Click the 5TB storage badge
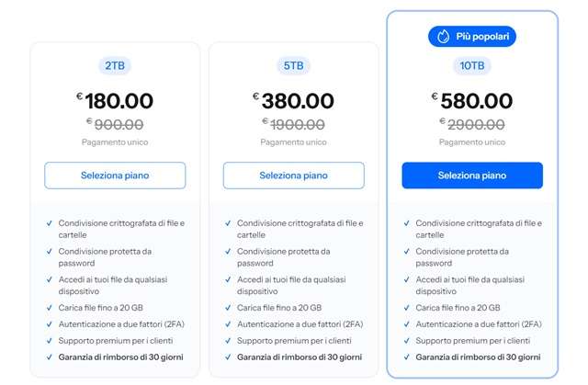Screen dimensions: 588x385 click(293, 65)
